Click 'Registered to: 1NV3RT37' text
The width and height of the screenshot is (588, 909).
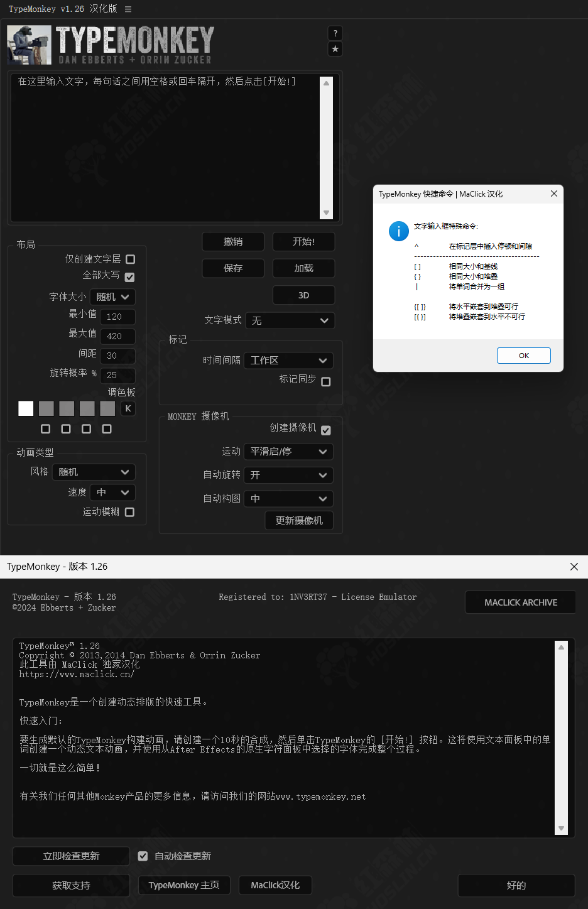point(273,597)
